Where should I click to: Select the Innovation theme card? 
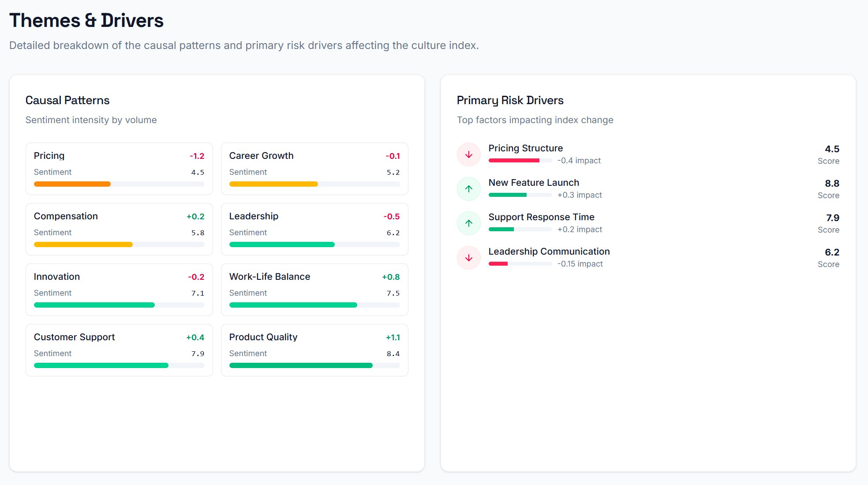pos(119,289)
